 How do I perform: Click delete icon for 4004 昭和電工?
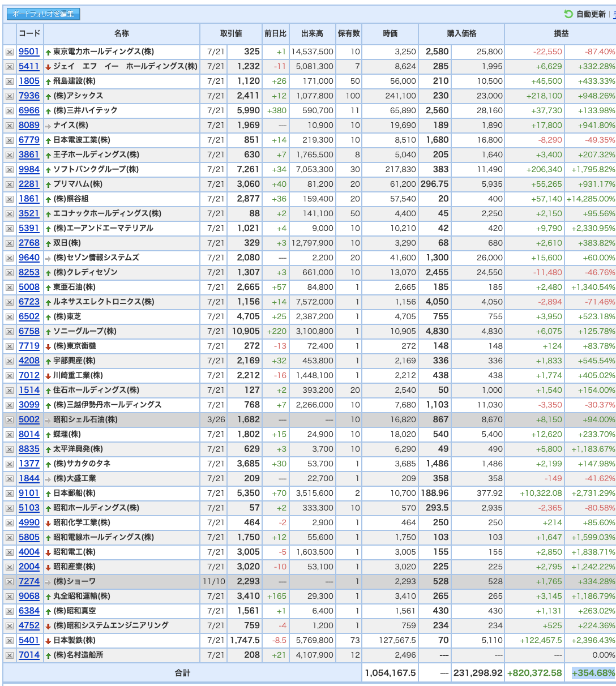pos(10,552)
